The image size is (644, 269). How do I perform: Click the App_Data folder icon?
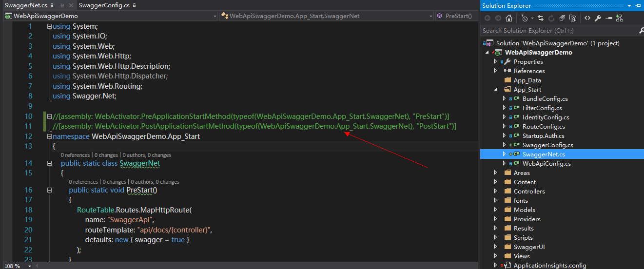[507, 80]
